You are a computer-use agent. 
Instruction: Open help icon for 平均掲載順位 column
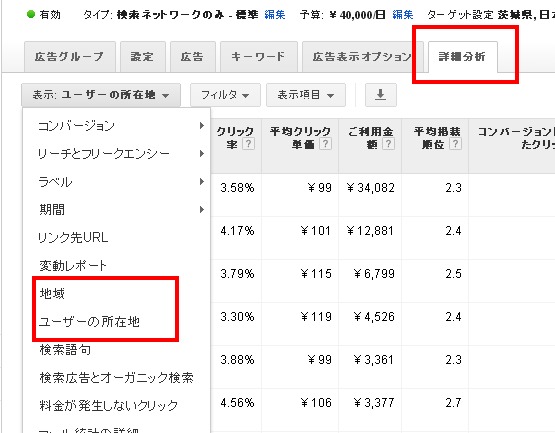pos(455,144)
